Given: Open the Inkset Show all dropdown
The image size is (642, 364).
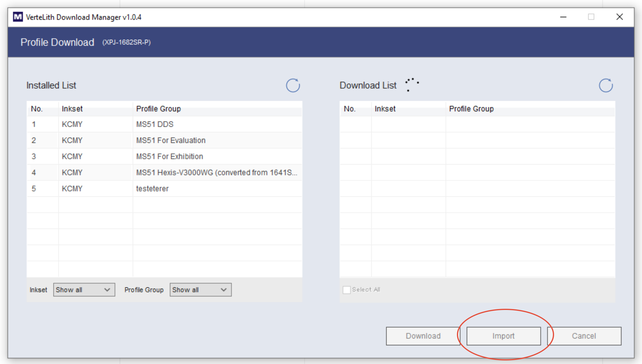Looking at the screenshot, I should click(84, 290).
